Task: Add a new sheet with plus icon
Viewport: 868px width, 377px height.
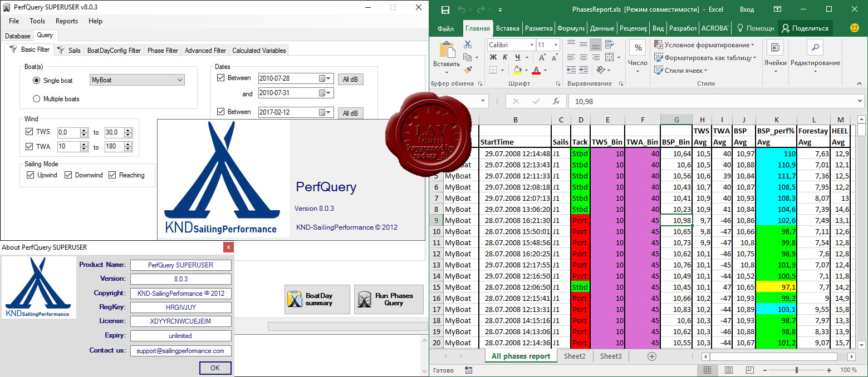Action: pos(652,356)
